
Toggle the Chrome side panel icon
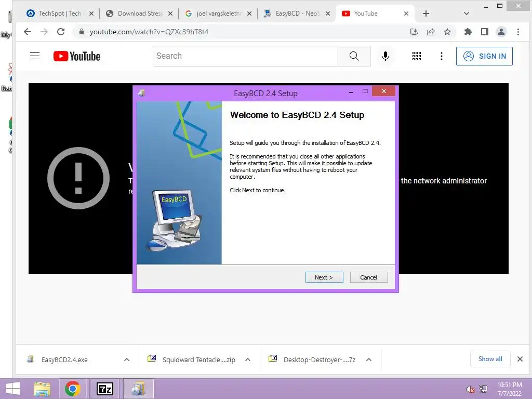pos(485,32)
